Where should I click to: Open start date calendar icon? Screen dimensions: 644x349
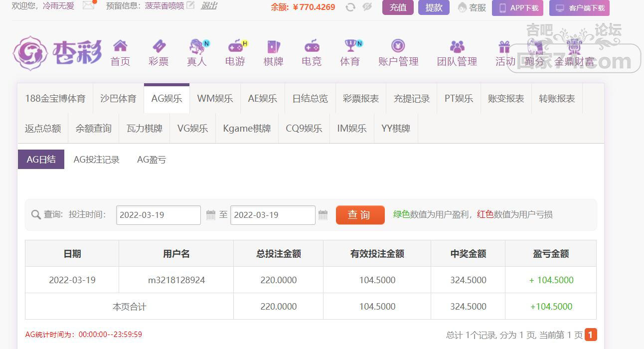click(x=211, y=215)
